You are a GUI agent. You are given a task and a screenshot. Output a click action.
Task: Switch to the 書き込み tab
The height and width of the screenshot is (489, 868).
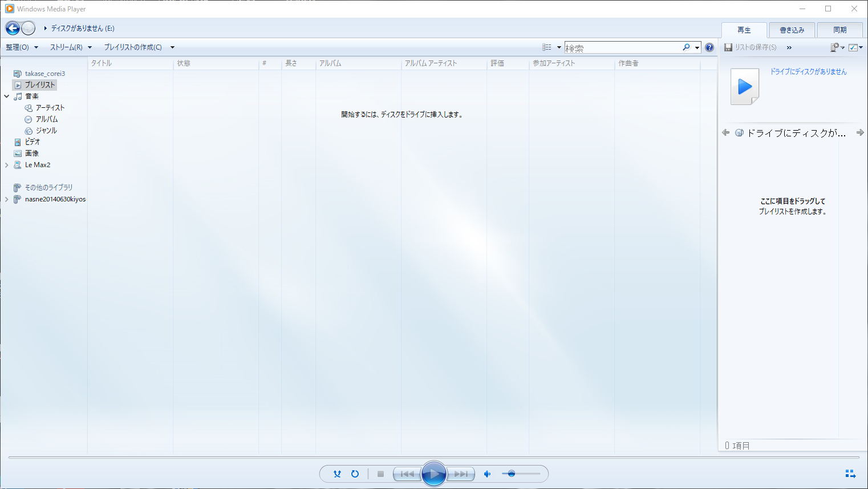coord(792,30)
